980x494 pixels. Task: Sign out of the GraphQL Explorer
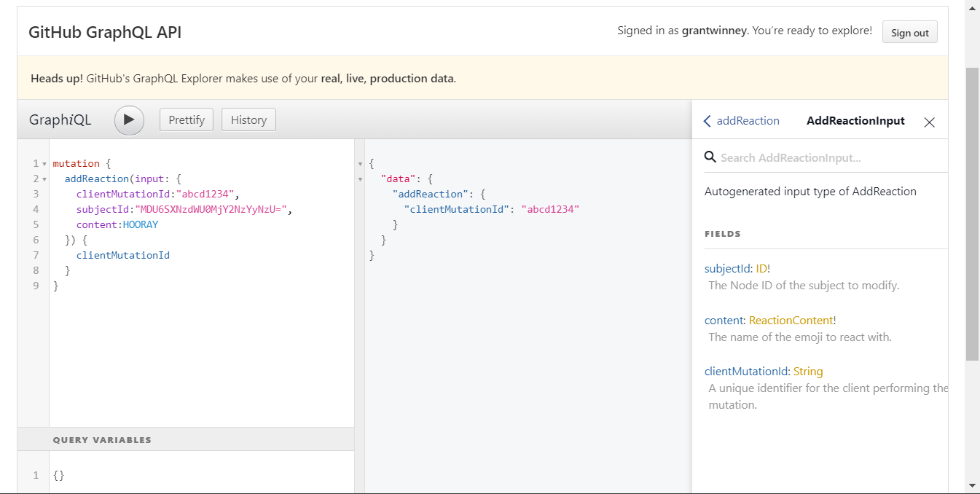click(x=909, y=33)
